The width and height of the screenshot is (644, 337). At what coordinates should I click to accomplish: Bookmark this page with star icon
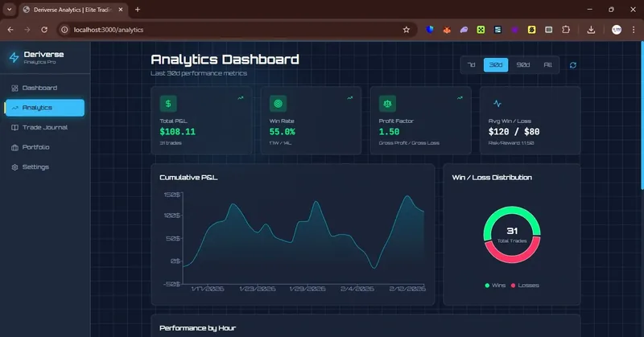pos(407,30)
